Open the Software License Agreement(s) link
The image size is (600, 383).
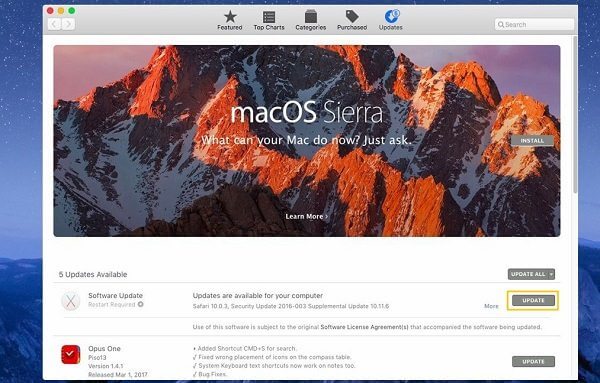(x=364, y=327)
